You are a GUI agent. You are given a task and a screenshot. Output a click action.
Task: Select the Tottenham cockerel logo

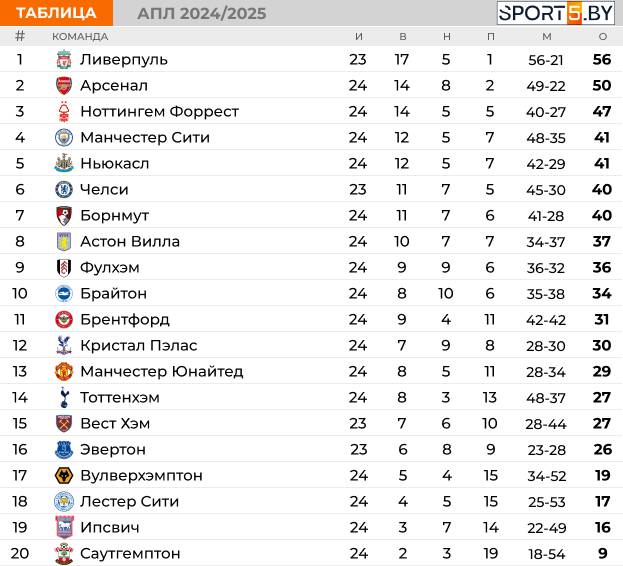64,397
